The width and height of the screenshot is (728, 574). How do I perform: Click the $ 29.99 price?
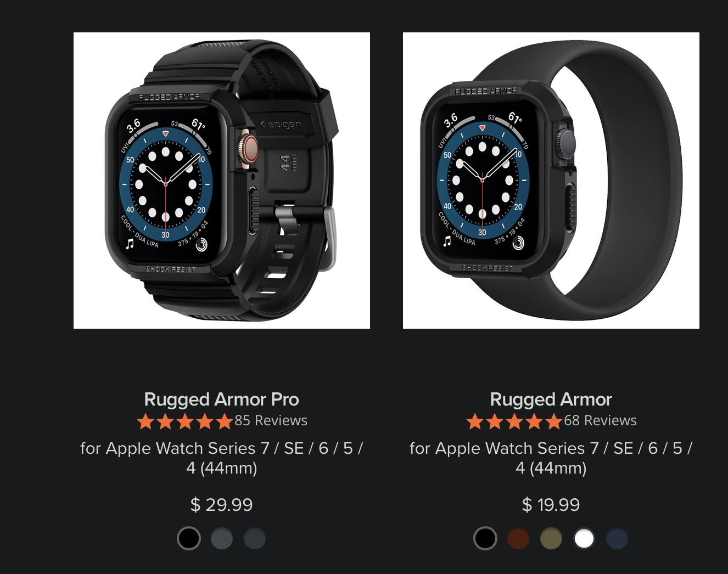click(222, 505)
